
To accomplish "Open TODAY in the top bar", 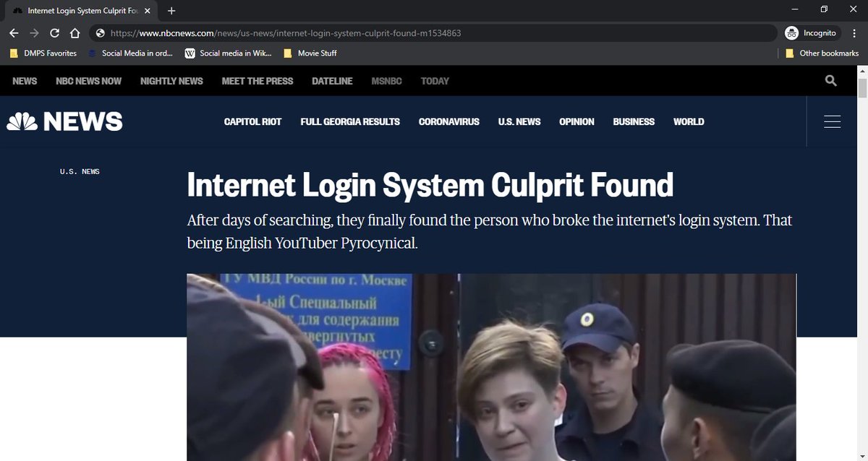I will [x=435, y=81].
